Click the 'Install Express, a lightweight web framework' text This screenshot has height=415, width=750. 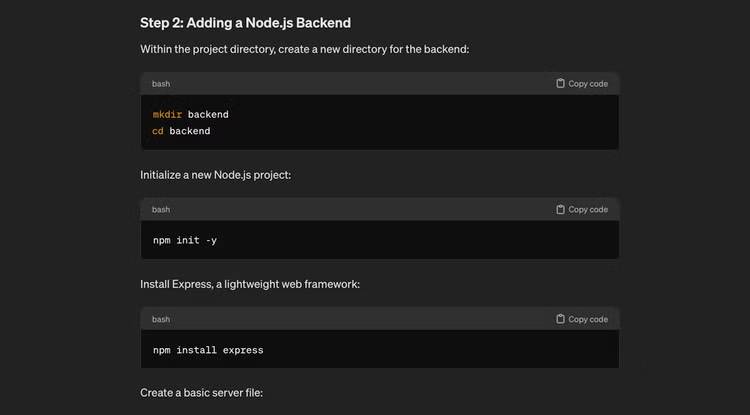tap(250, 284)
